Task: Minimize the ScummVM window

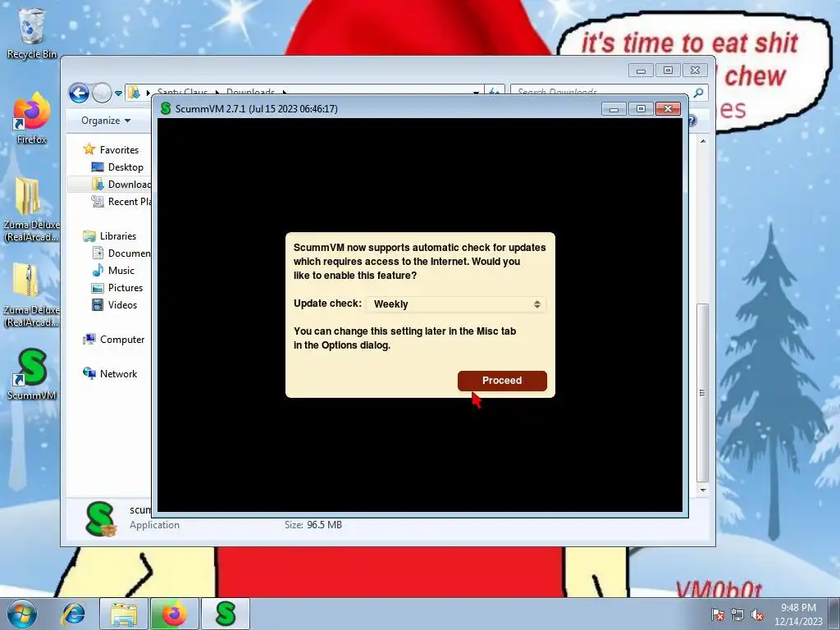Action: tap(614, 109)
